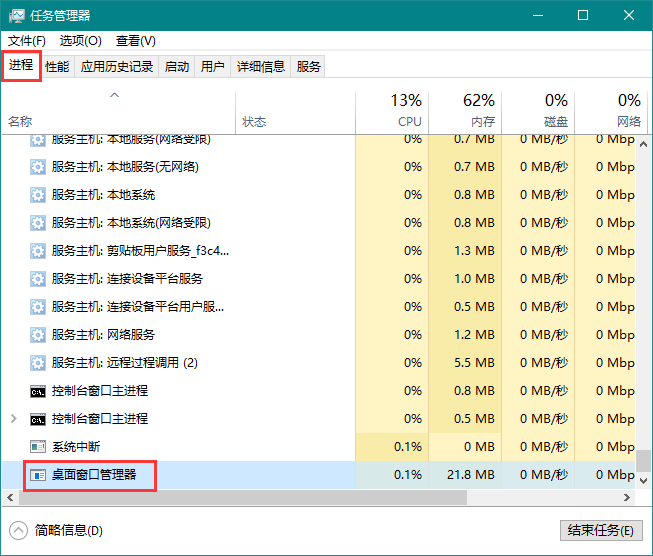Select the 系统中断 process name
The image size is (653, 556).
(x=76, y=447)
